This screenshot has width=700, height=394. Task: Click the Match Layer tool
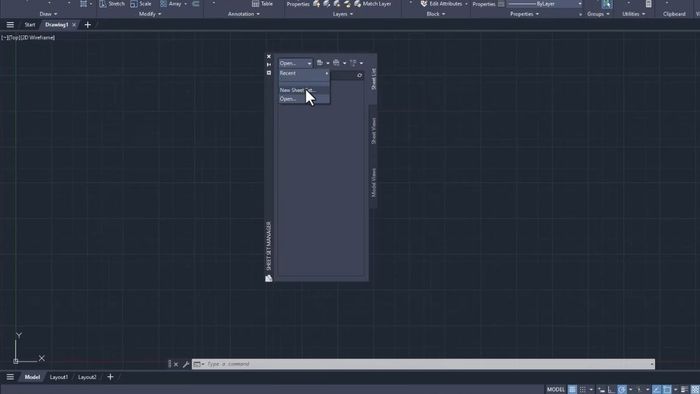pos(372,4)
